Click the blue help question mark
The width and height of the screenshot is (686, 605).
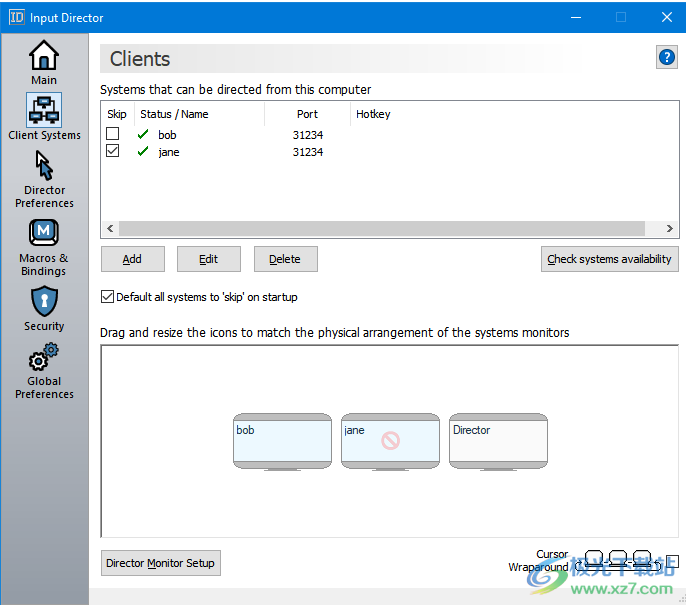point(666,57)
